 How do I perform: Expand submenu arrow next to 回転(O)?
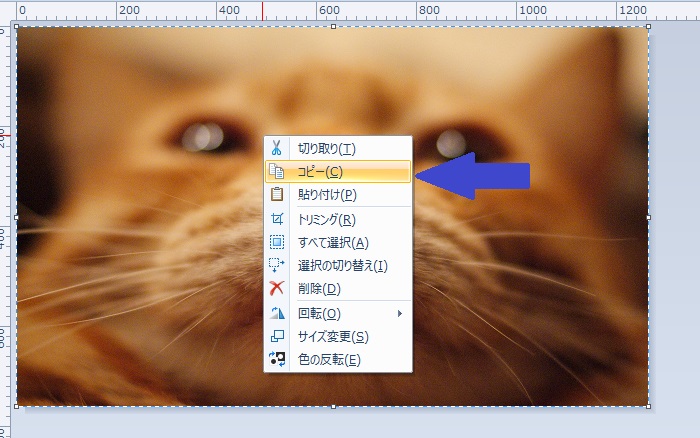400,313
